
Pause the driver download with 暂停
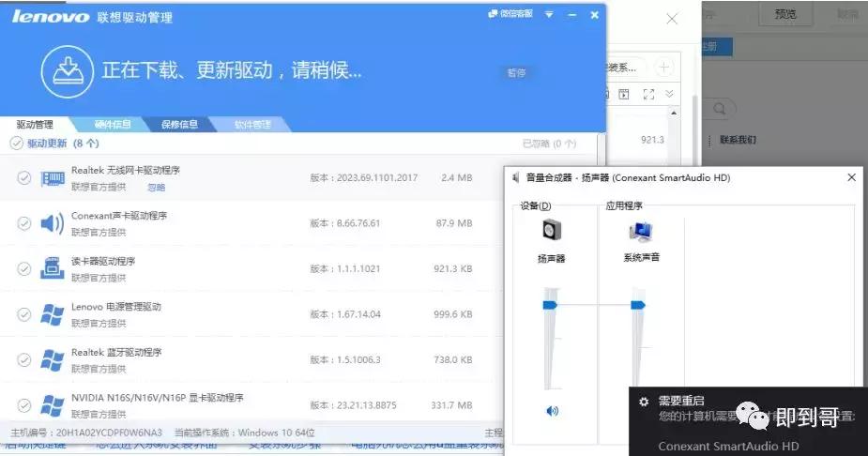pos(516,72)
